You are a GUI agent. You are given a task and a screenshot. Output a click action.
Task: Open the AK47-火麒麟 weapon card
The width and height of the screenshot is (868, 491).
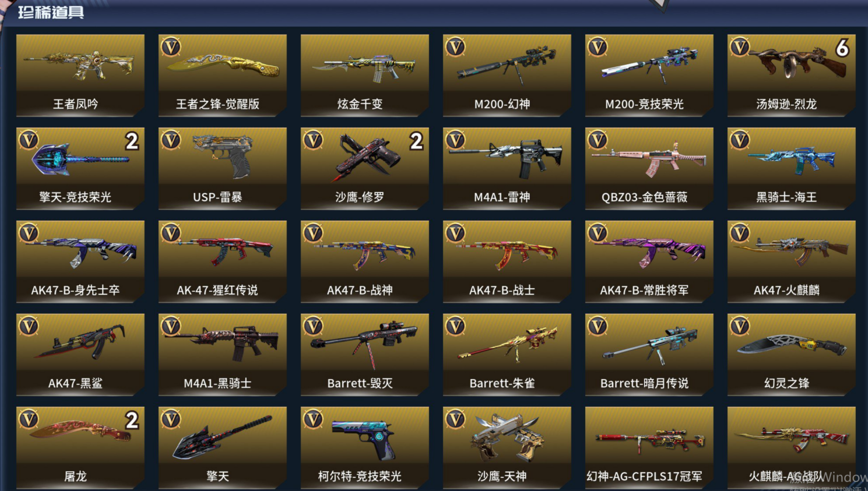791,261
